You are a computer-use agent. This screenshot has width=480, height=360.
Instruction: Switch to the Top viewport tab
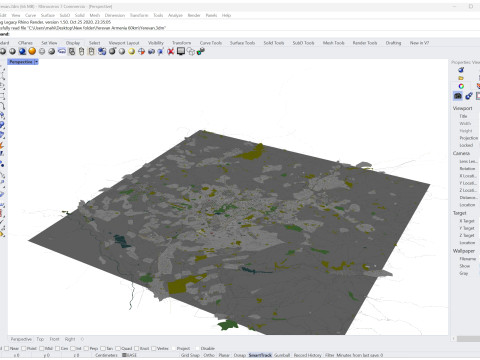(x=40, y=339)
